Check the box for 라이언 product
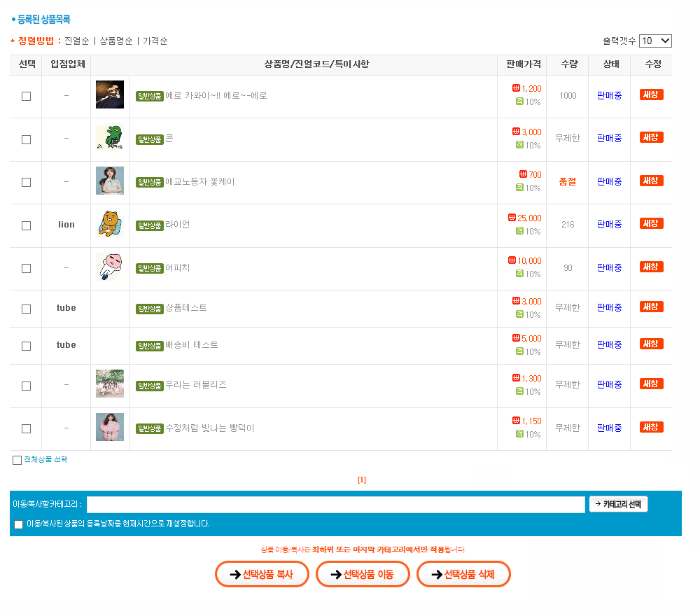This screenshot has height=616, width=700. (x=27, y=225)
